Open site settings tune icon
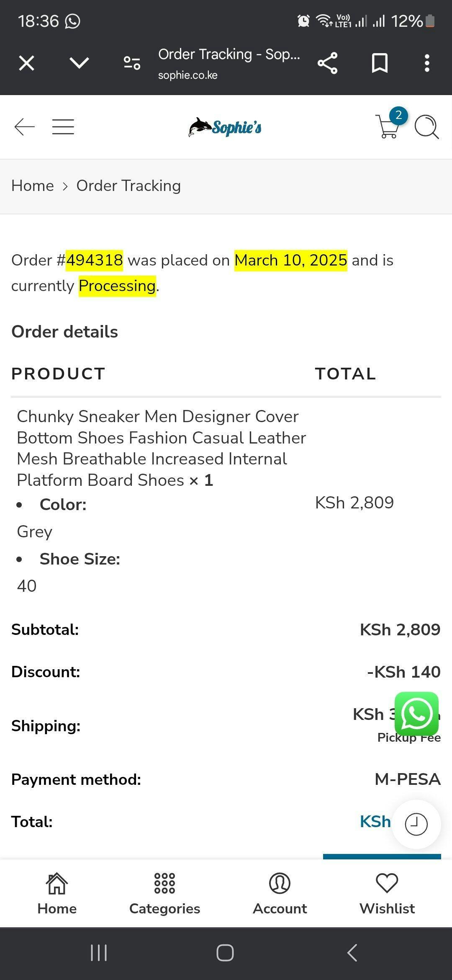The height and width of the screenshot is (980, 452). pyautogui.click(x=132, y=63)
